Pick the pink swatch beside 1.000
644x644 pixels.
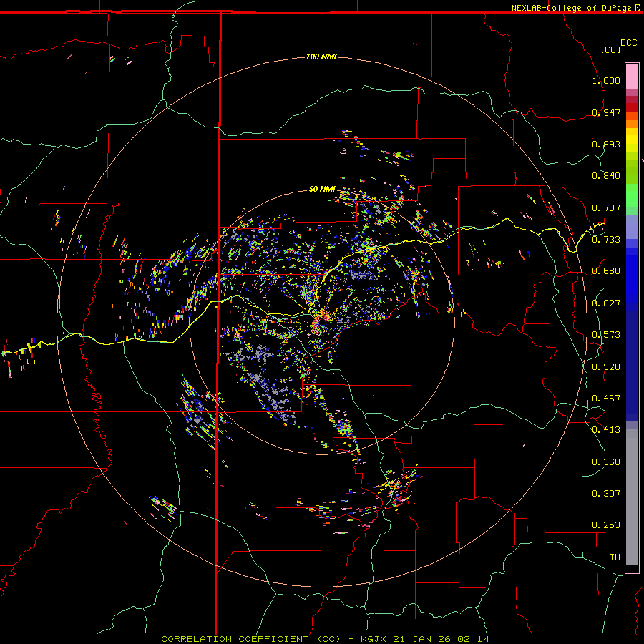632,77
